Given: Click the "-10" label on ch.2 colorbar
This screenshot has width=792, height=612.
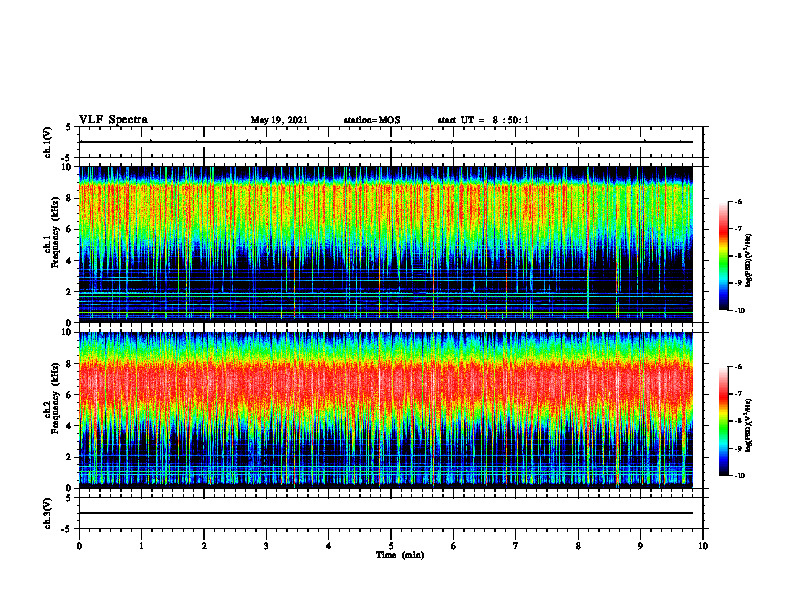Looking at the screenshot, I should tap(739, 476).
